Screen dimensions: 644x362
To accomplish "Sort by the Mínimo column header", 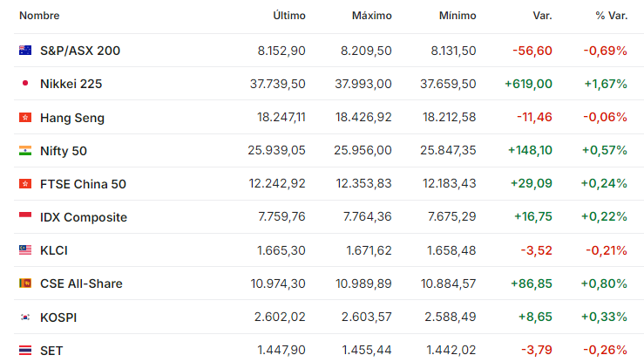I will [x=458, y=16].
